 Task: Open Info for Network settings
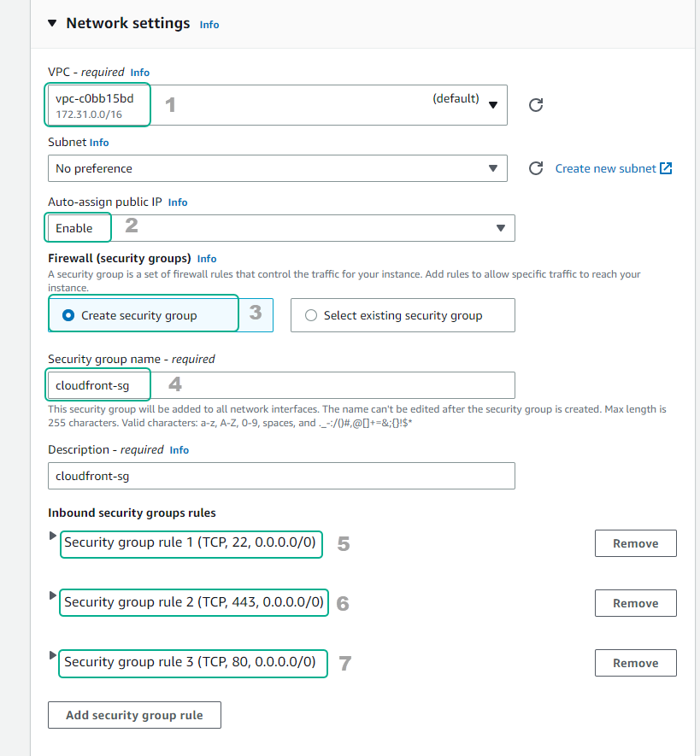(209, 24)
